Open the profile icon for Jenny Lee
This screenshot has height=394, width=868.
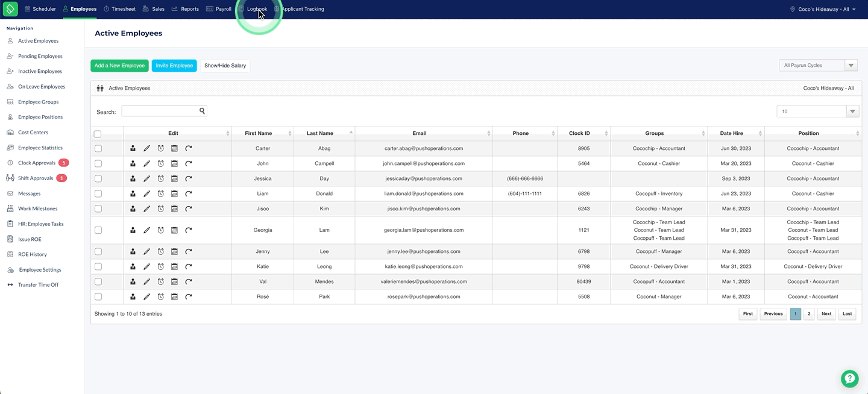pos(133,251)
